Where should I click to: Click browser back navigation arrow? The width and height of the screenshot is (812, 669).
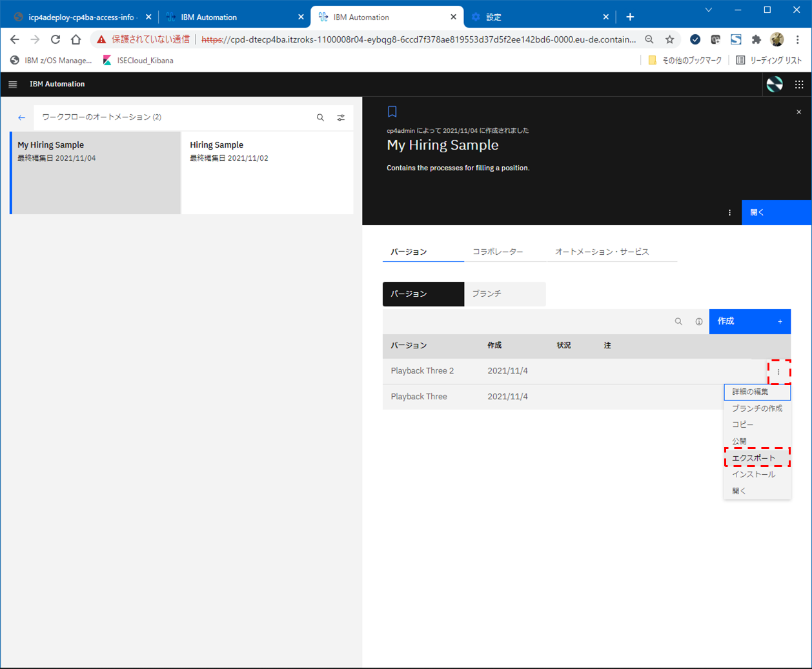point(15,39)
